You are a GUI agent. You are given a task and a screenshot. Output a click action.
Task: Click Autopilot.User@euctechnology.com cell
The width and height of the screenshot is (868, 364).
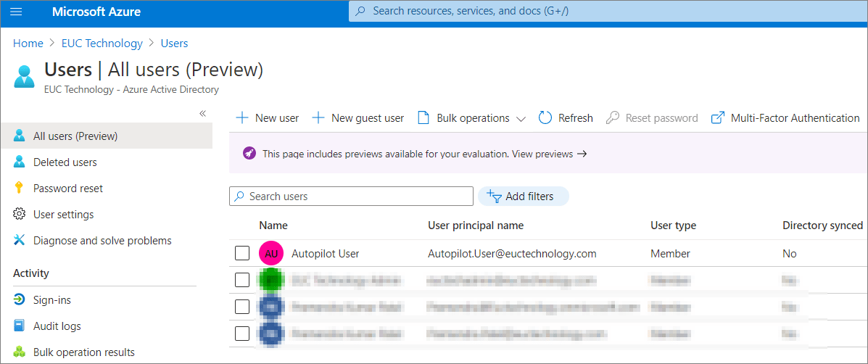pos(512,254)
